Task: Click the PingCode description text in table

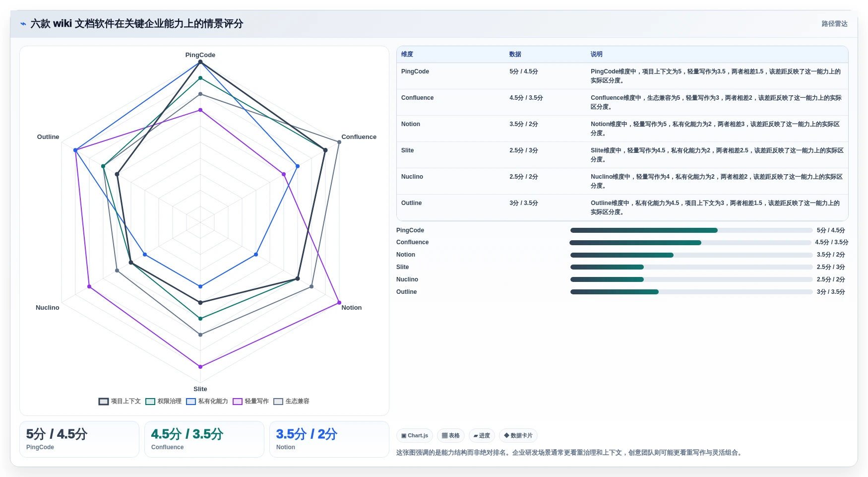Action: tap(716, 76)
